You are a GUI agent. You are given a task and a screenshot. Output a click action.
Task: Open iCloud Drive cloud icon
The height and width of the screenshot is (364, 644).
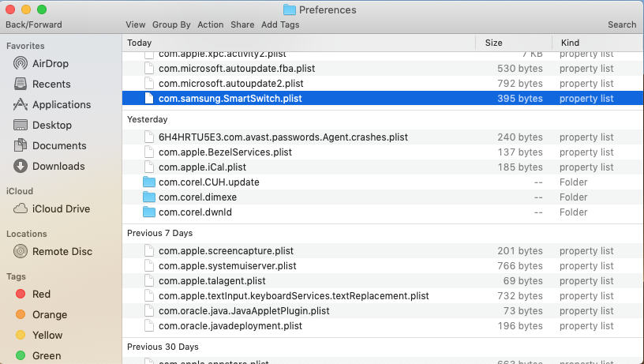(20, 208)
